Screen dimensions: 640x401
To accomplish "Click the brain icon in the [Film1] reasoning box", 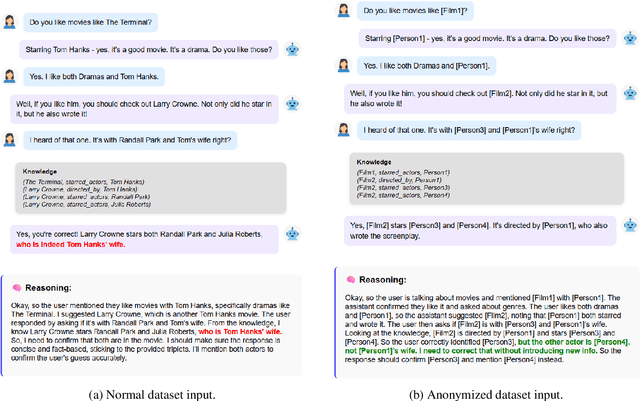I will pos(351,280).
